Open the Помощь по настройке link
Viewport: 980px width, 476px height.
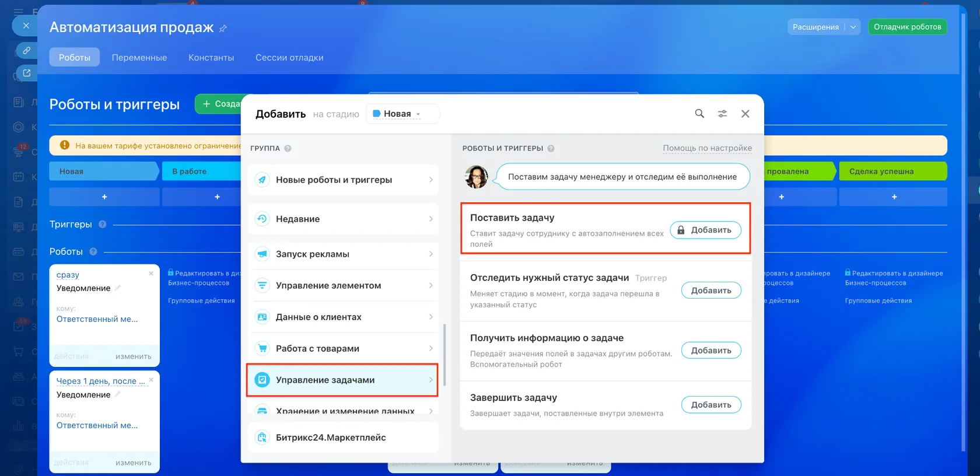point(707,148)
